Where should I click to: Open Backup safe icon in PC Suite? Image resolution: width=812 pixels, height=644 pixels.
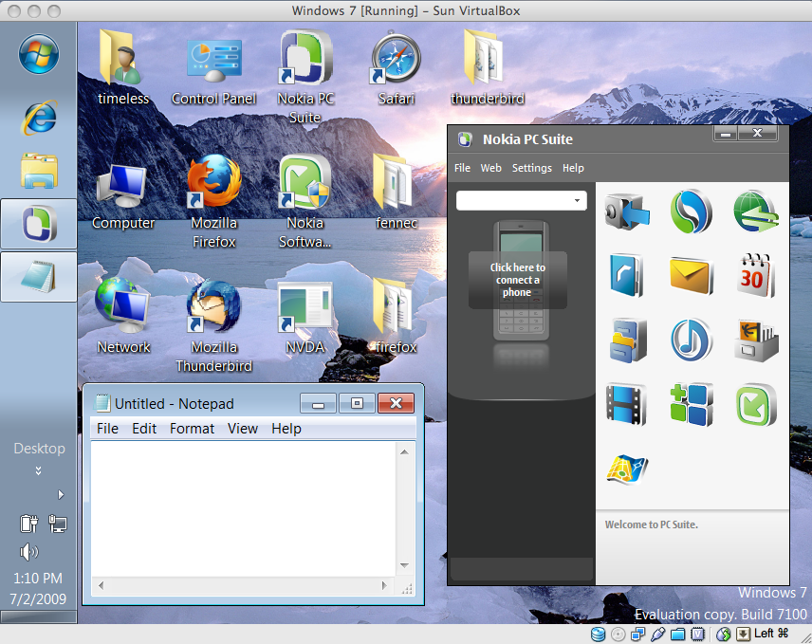tap(627, 212)
